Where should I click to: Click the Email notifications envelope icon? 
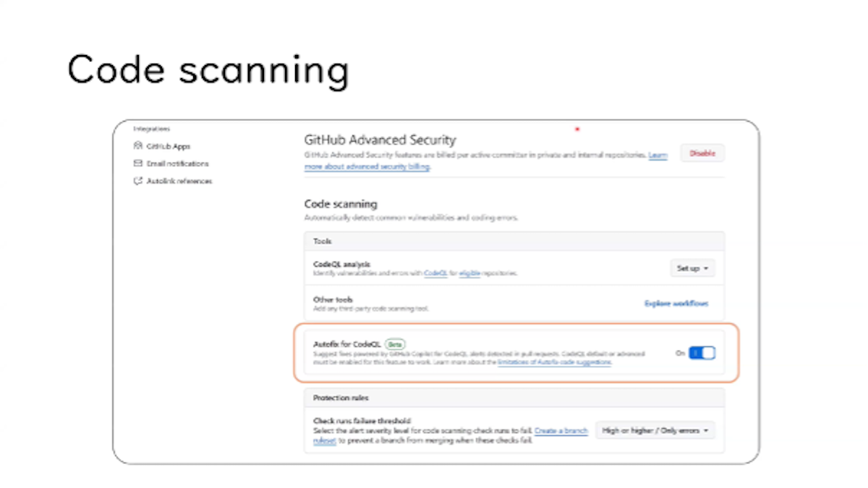(139, 163)
